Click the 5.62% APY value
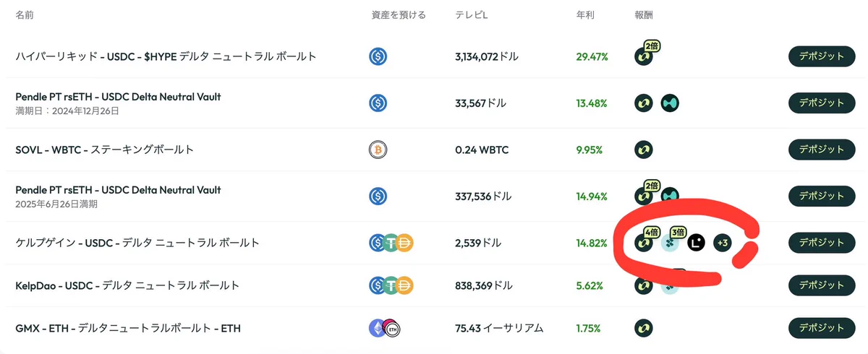The width and height of the screenshot is (868, 354). click(x=590, y=285)
